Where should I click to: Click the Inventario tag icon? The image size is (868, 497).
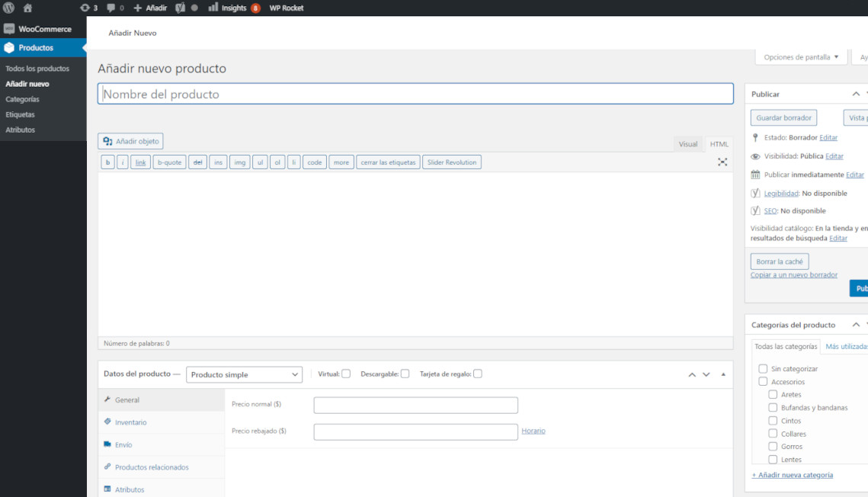107,422
